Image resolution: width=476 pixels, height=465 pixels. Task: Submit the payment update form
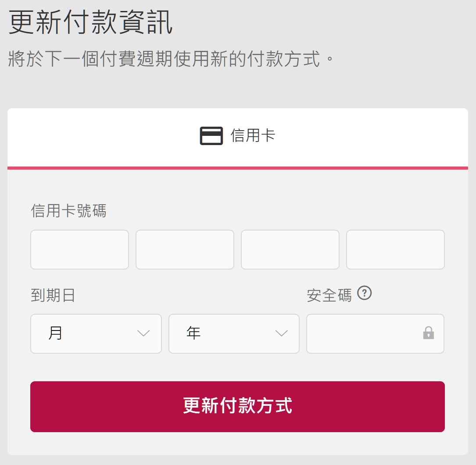(237, 406)
